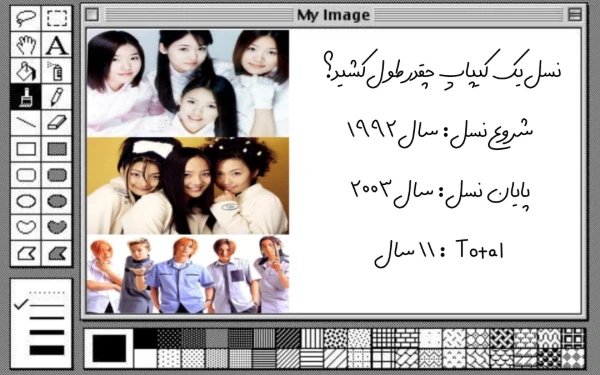
Task: Choose the solid black pattern swatch
Action: tap(146, 339)
